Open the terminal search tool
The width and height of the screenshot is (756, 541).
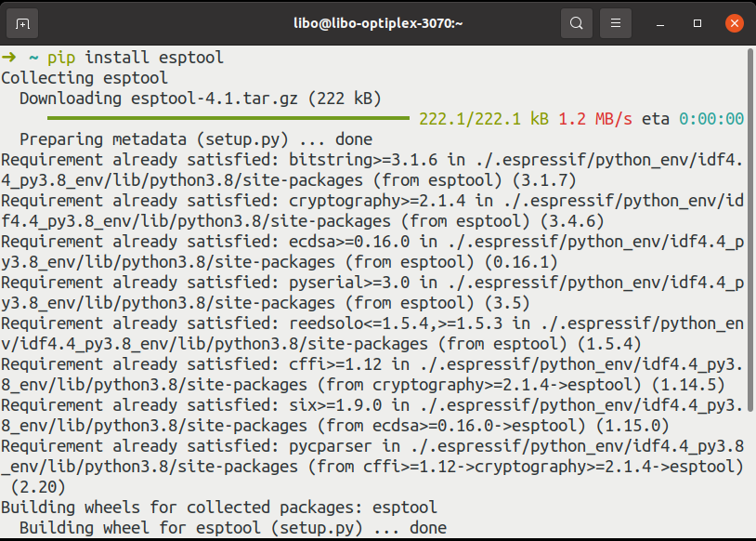pos(576,23)
